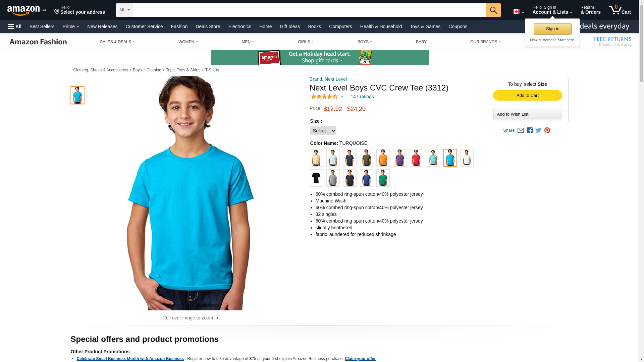This screenshot has width=644, height=362.
Task: Go to the Amazon.ca home logo
Action: [27, 10]
